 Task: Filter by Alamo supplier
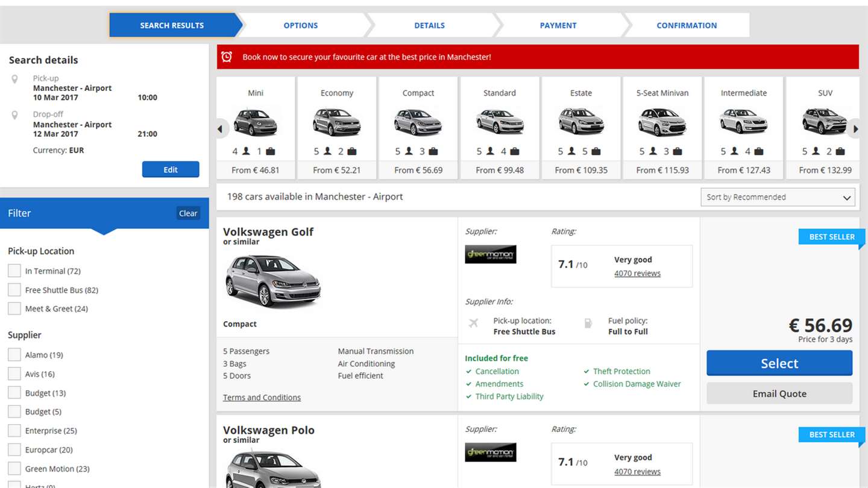coord(14,355)
